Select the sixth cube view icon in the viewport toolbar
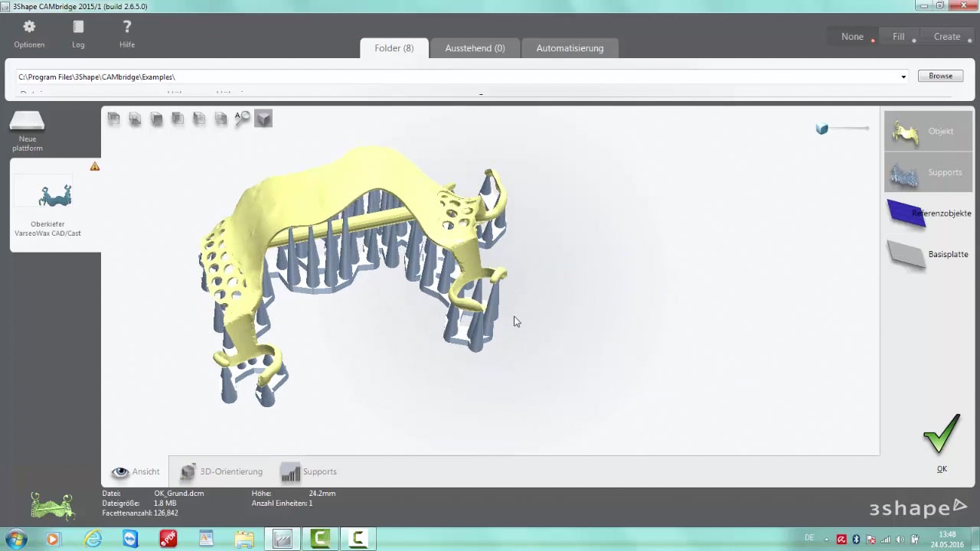Screen dimensions: 980x551 tap(220, 119)
